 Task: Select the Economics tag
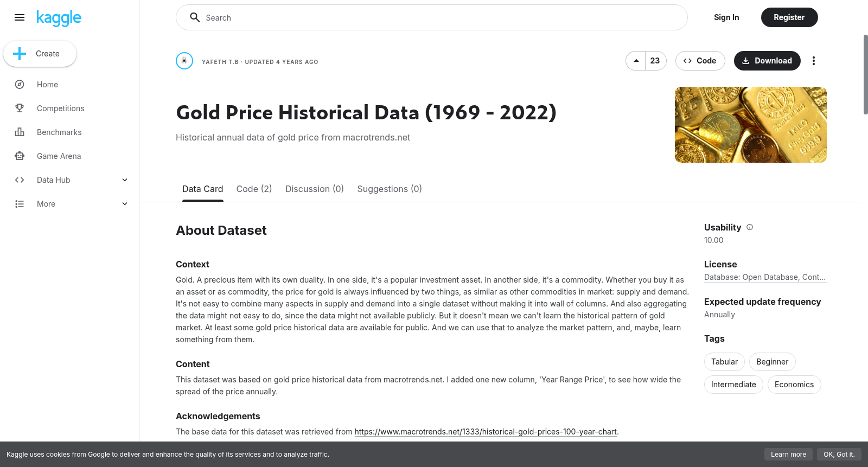coord(794,385)
